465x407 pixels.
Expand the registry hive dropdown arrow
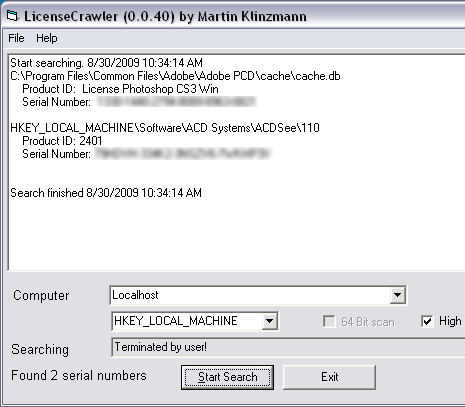(269, 321)
